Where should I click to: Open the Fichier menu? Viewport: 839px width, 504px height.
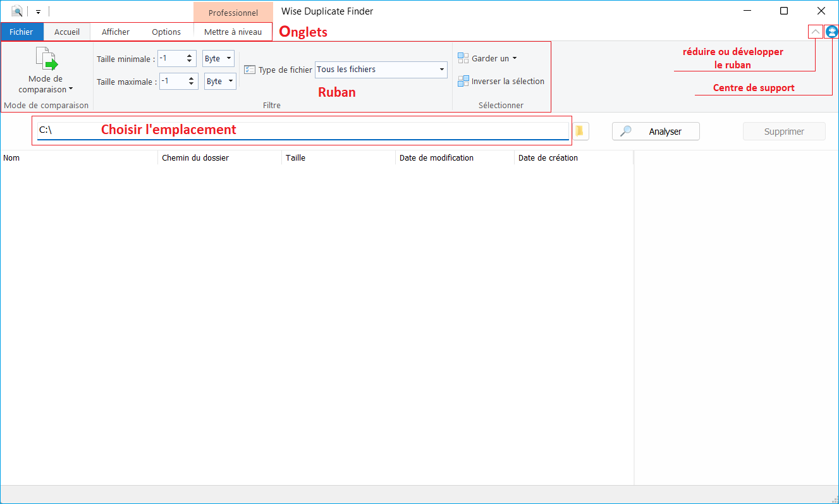(x=21, y=32)
